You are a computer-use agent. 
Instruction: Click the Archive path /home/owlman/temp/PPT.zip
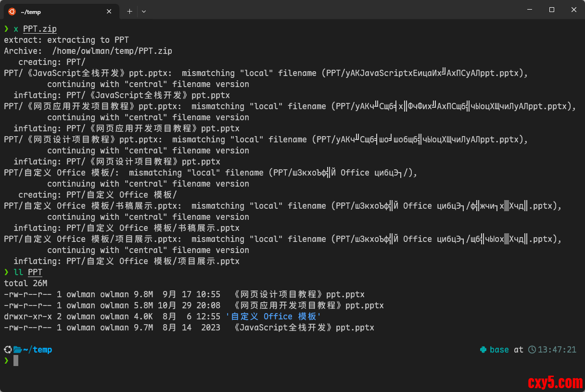(112, 51)
